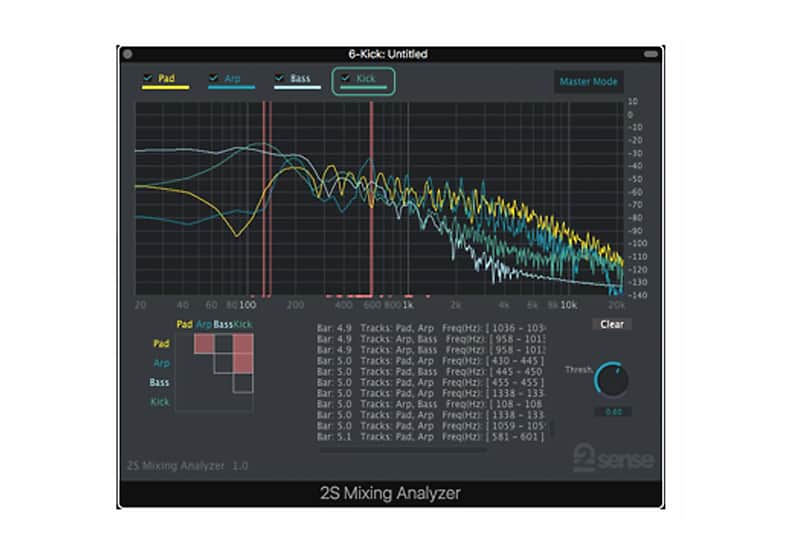
Task: Select the Pad–Kick collision matrix cell
Action: pyautogui.click(x=243, y=344)
